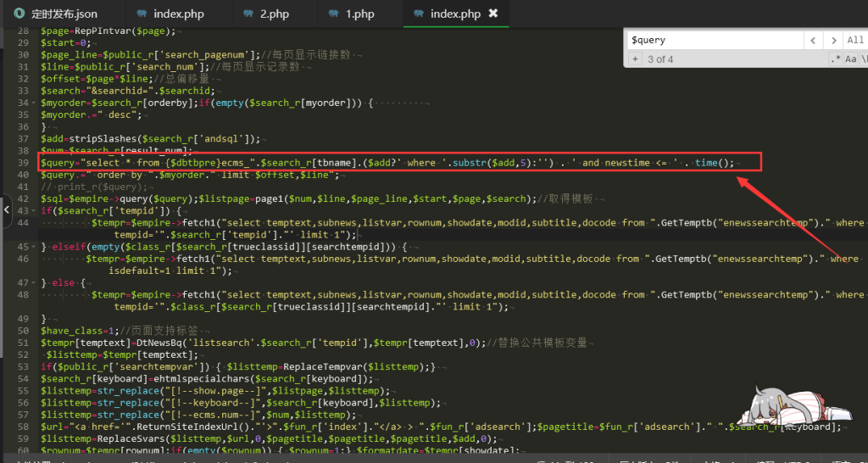This screenshot has width=868, height=463.
Task: Click the '$sql=$empire->query($query)' statement
Action: click(x=119, y=198)
